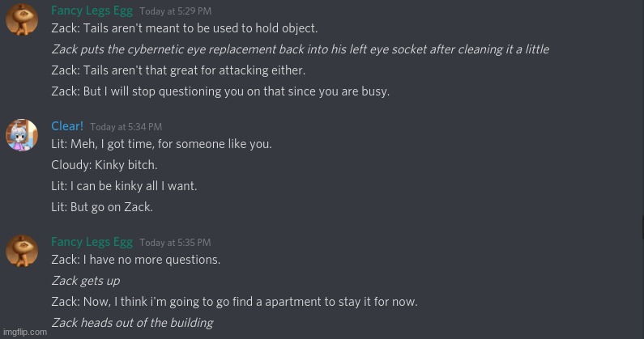Select the "Tails aren't that great for attacking" message
This screenshot has width=644, height=339.
177,70
